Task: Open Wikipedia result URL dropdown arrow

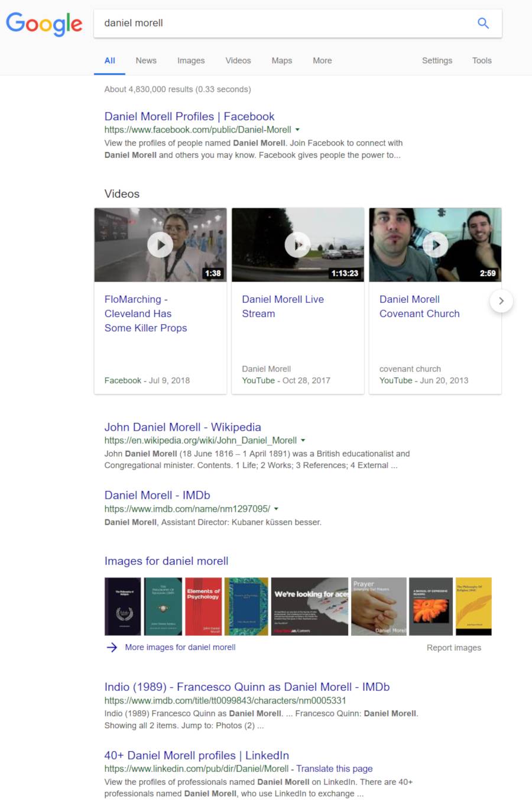Action: pos(303,440)
